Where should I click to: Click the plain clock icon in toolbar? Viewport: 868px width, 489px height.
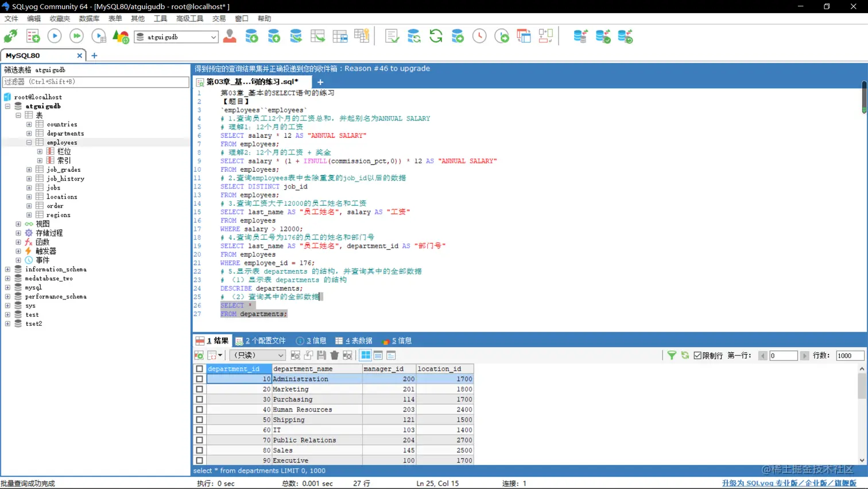479,36
